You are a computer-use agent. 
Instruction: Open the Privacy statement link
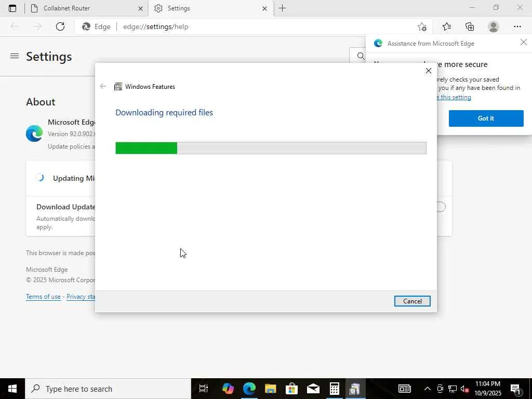(81, 297)
